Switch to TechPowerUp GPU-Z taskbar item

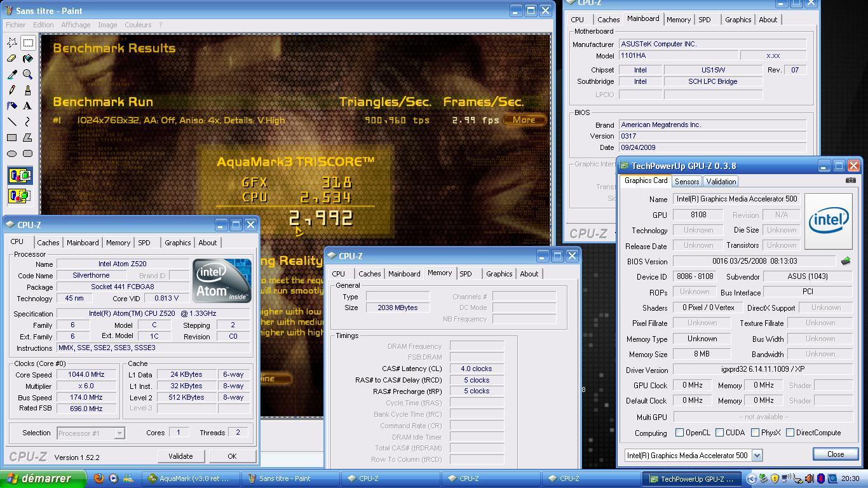[x=693, y=478]
